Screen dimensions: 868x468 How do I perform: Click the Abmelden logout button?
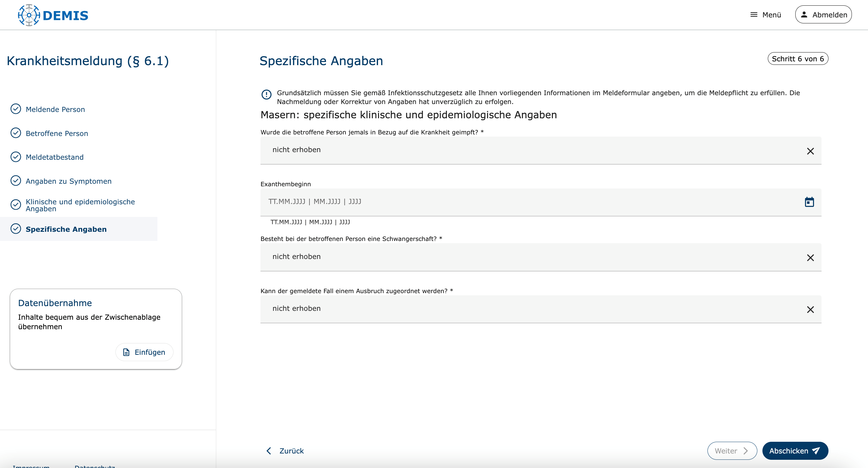(823, 15)
